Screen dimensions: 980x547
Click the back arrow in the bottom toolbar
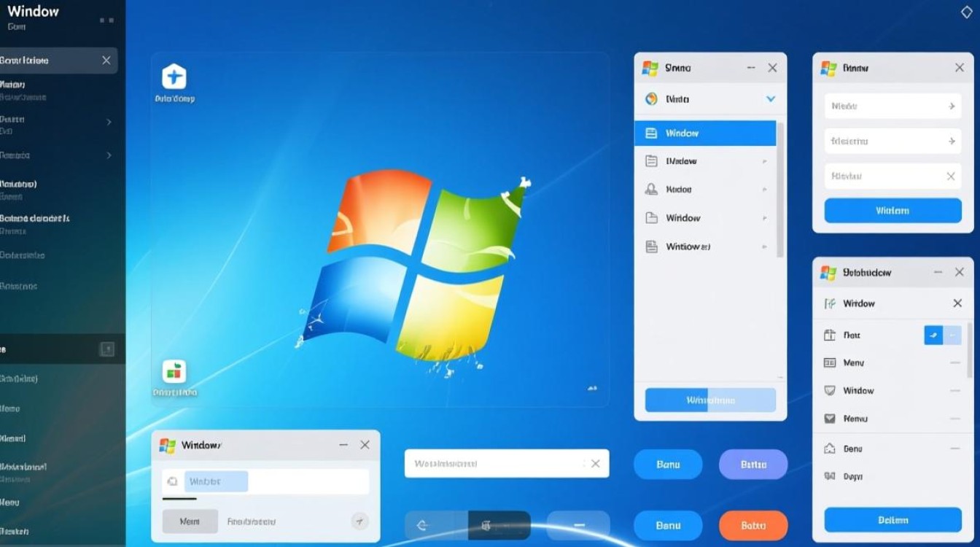[x=421, y=525]
